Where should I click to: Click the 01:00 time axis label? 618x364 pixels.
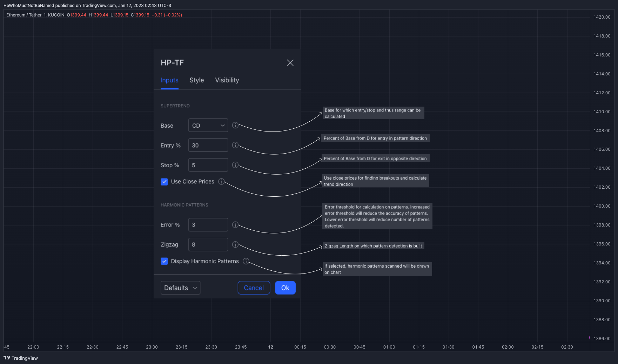tap(389, 347)
